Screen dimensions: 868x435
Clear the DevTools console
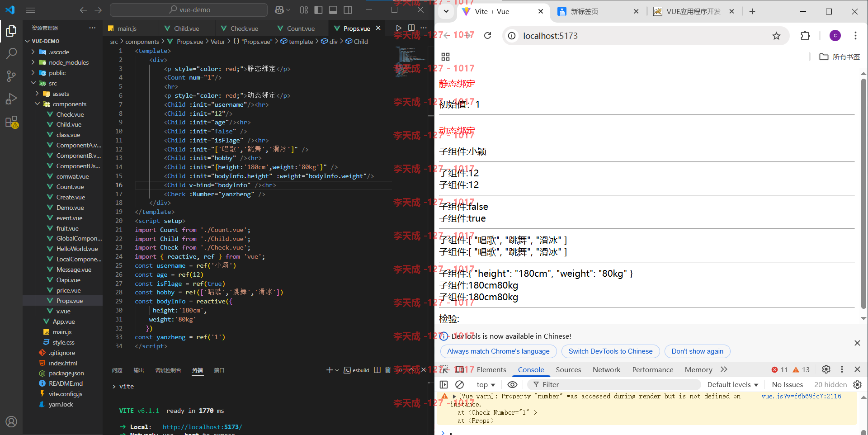pyautogui.click(x=459, y=384)
